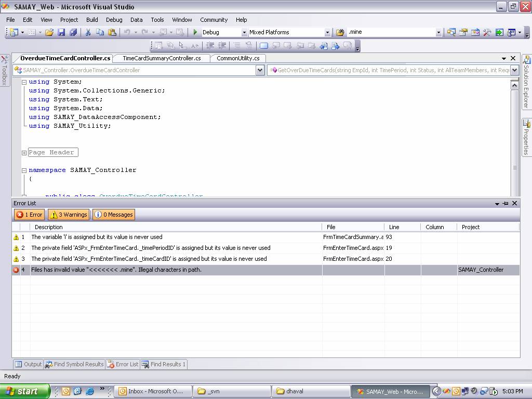Image resolution: width=532 pixels, height=399 pixels.
Task: Open the Error List window position dropdown
Action: [x=497, y=204]
